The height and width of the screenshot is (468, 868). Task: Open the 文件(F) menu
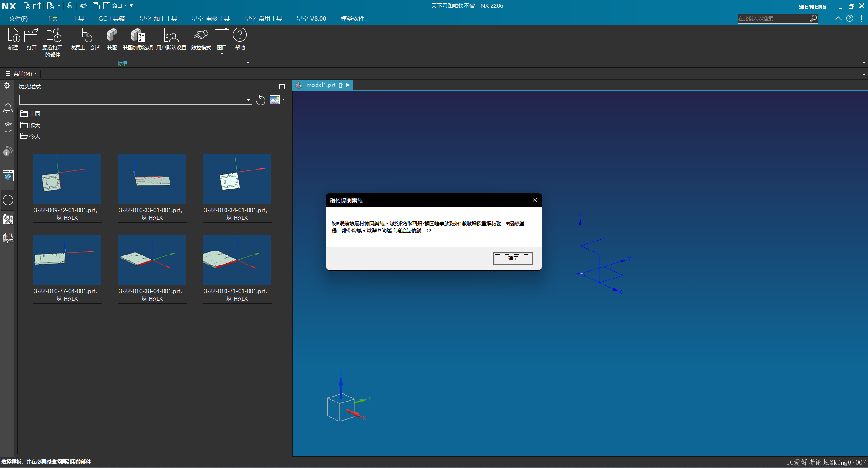click(x=18, y=19)
